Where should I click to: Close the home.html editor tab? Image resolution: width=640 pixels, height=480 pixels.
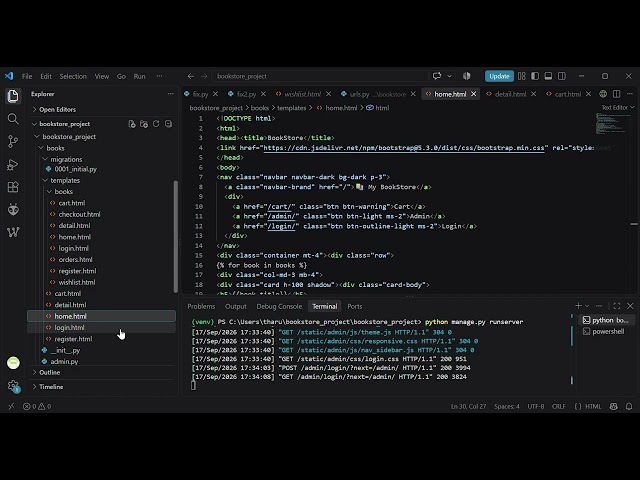(473, 94)
